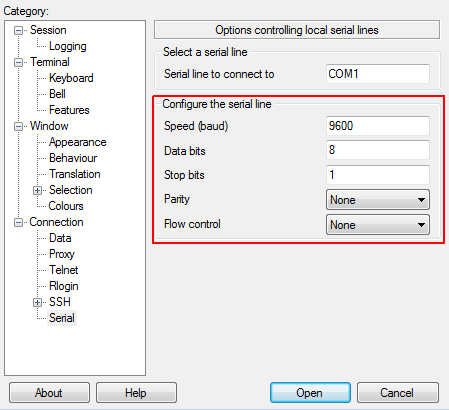Open the Appearance settings category
449x410 pixels.
coord(78,142)
